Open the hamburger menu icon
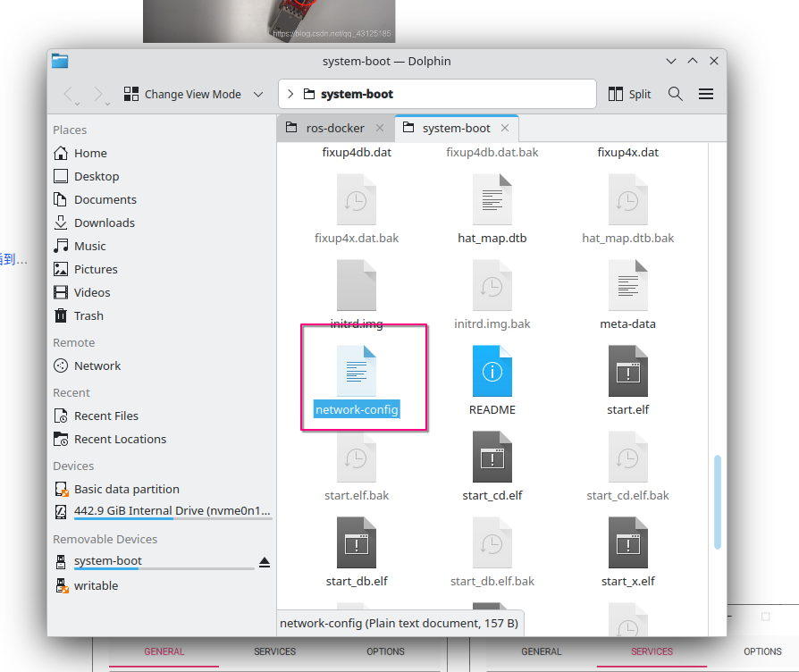Image resolution: width=799 pixels, height=672 pixels. click(x=706, y=94)
